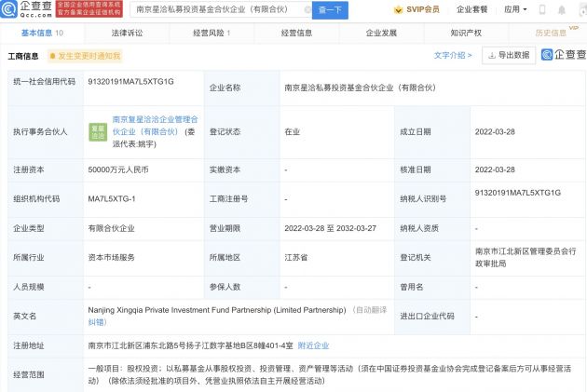Open 南京复星洽洽企业管理合伙企业 partner link
Screen dimensions: 587x392
pyautogui.click(x=155, y=126)
